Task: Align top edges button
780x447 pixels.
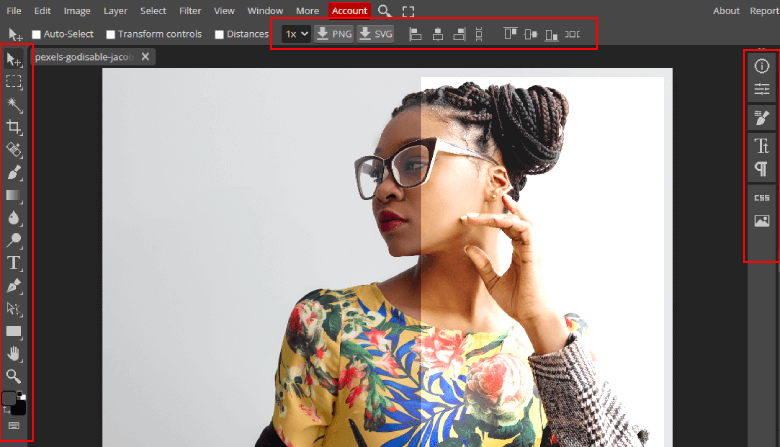Action: [510, 34]
